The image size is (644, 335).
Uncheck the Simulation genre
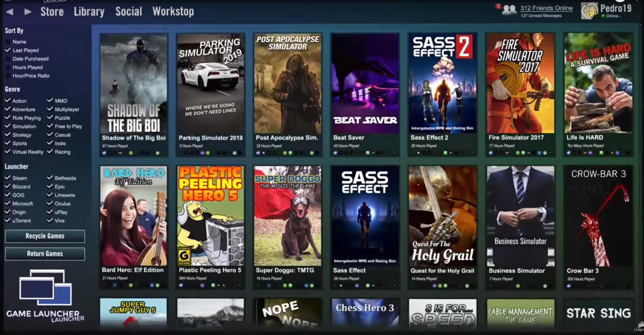click(8, 127)
